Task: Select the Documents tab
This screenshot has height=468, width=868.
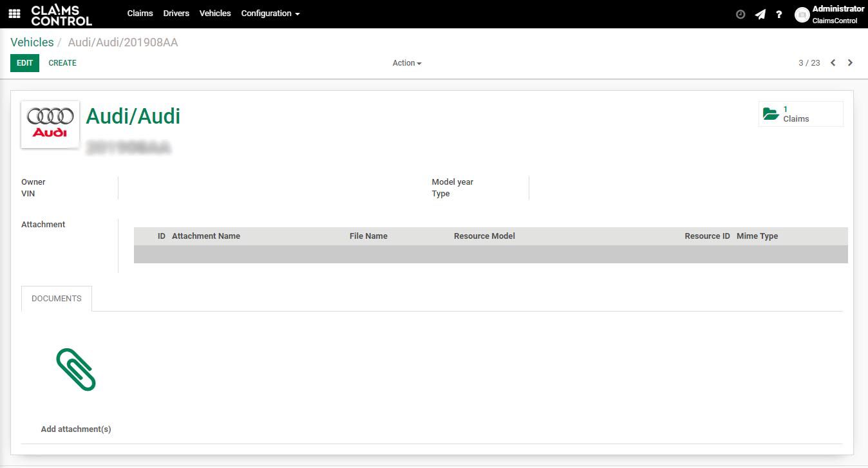Action: click(57, 299)
